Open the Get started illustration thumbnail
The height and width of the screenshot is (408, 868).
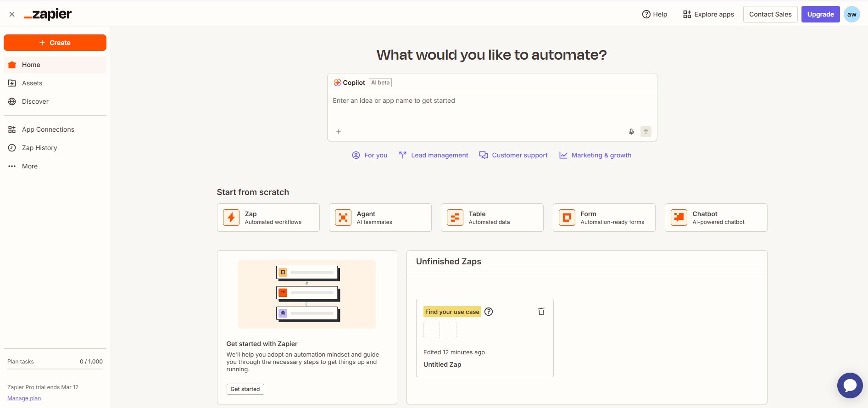tap(307, 294)
